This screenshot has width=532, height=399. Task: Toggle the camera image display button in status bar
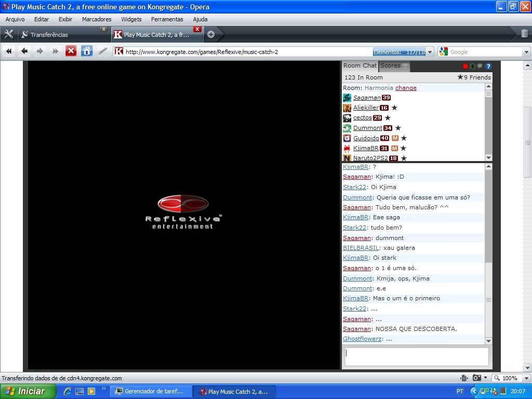point(477,378)
